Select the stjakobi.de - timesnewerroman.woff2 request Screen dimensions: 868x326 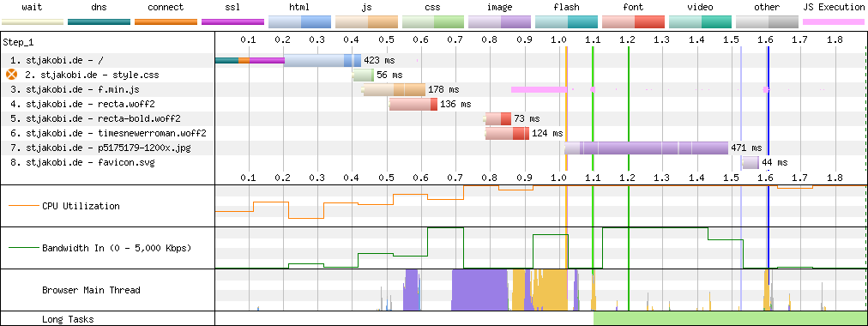pos(434,133)
